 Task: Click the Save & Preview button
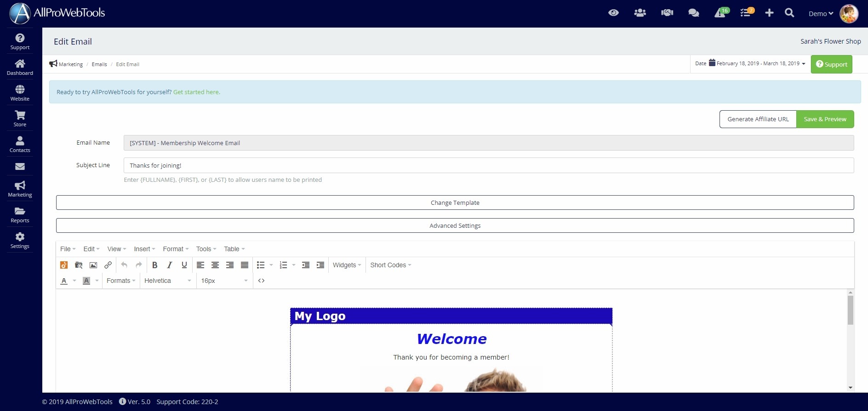[x=825, y=119]
